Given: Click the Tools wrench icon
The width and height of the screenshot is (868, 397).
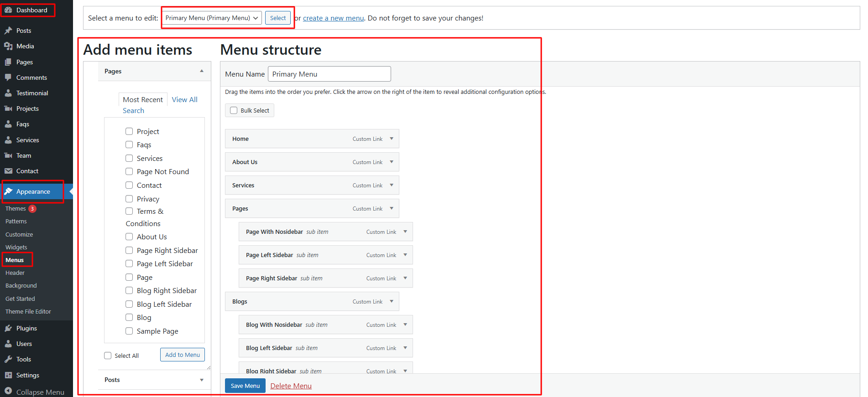Looking at the screenshot, I should [8, 359].
